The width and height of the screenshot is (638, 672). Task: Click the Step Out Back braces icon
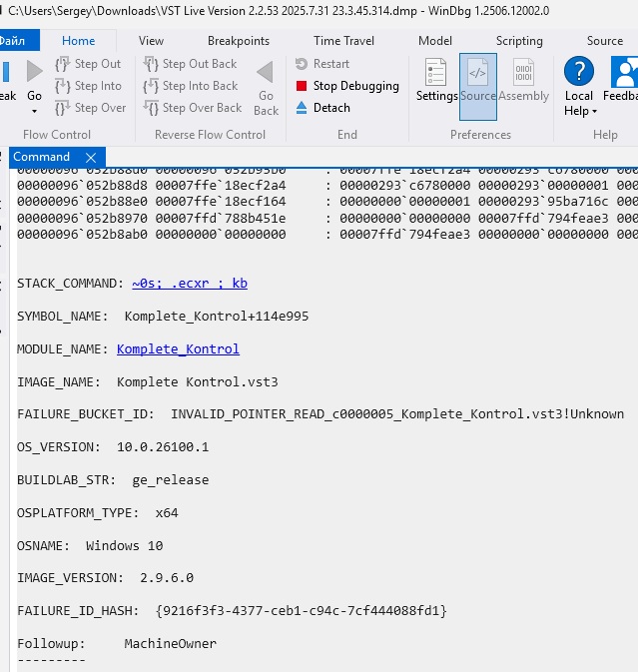(x=151, y=64)
